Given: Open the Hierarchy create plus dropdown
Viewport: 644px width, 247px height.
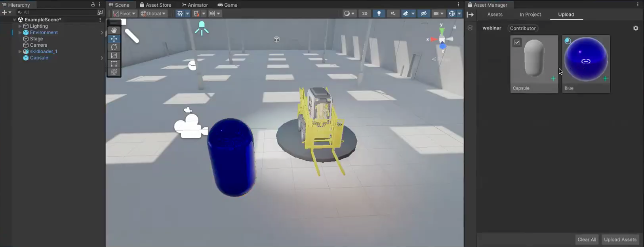Looking at the screenshot, I should pyautogui.click(x=7, y=12).
